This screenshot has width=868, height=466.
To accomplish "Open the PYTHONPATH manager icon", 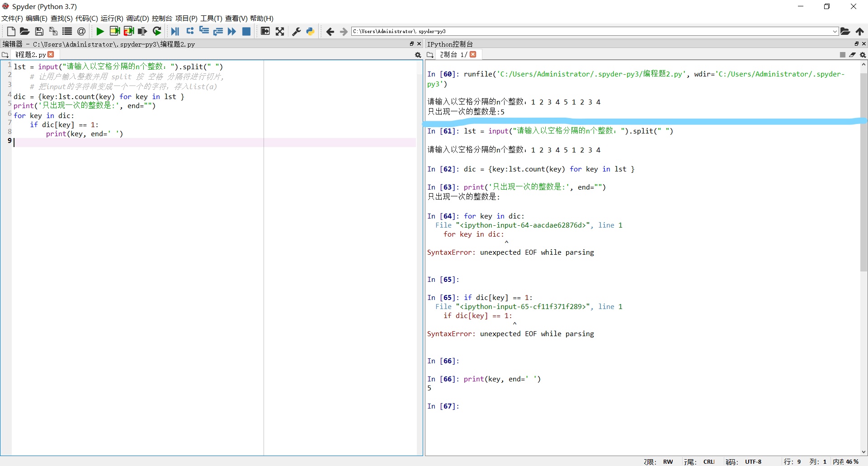I will coord(311,31).
